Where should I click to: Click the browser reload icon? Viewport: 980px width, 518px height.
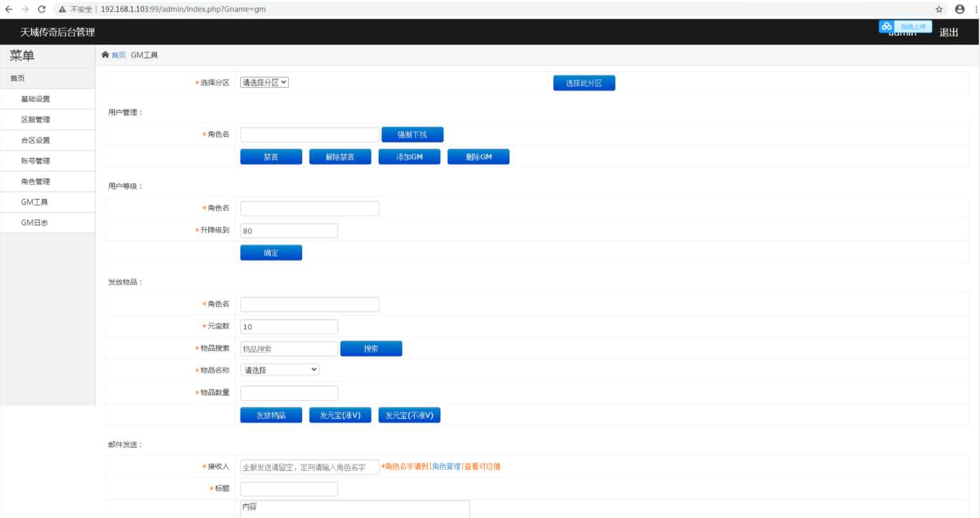coord(42,9)
